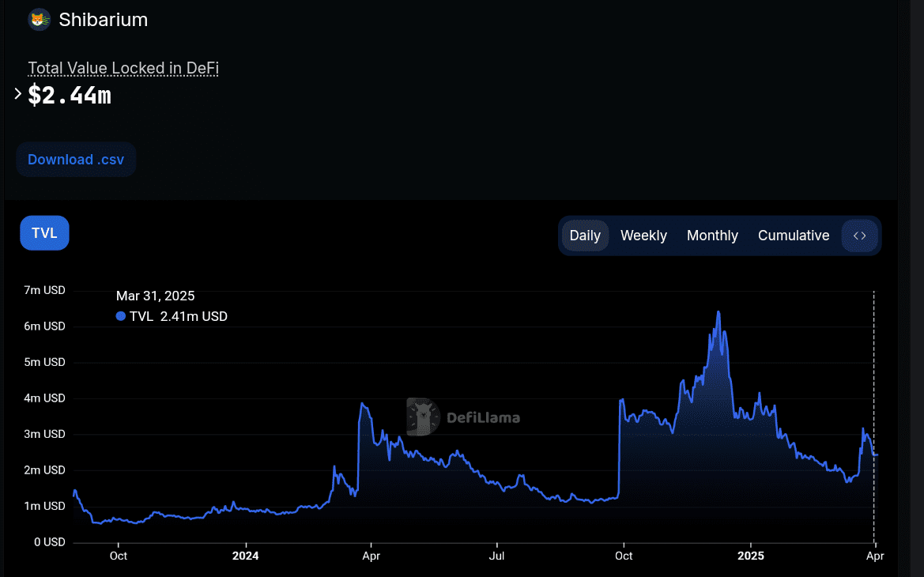924x577 pixels.
Task: Click the Mar 31, 2025 tooltip date
Action: 155,296
